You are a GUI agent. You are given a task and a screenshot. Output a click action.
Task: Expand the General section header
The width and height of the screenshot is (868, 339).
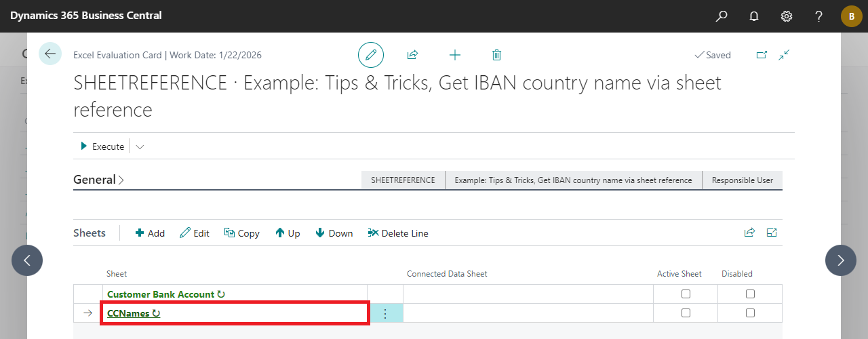[98, 180]
